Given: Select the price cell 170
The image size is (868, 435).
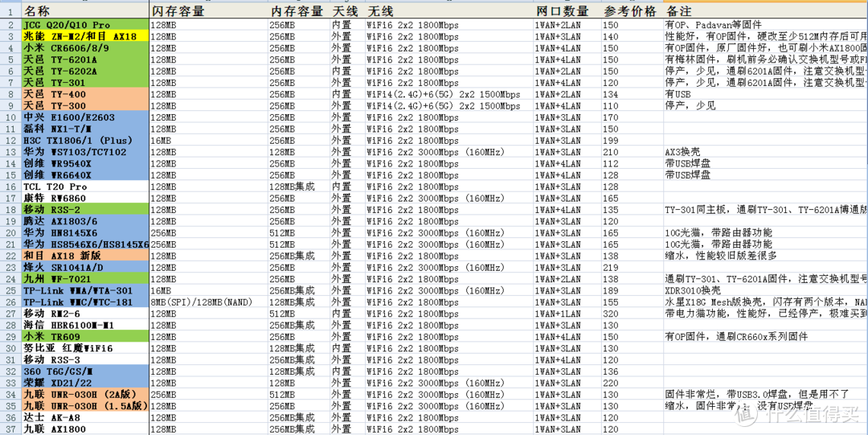Looking at the screenshot, I should [x=632, y=117].
